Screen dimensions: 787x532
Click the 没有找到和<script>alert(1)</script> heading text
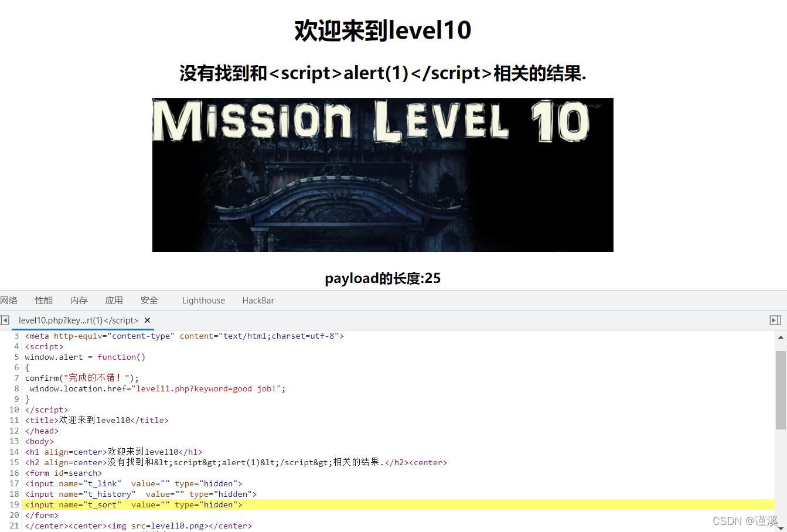point(383,73)
